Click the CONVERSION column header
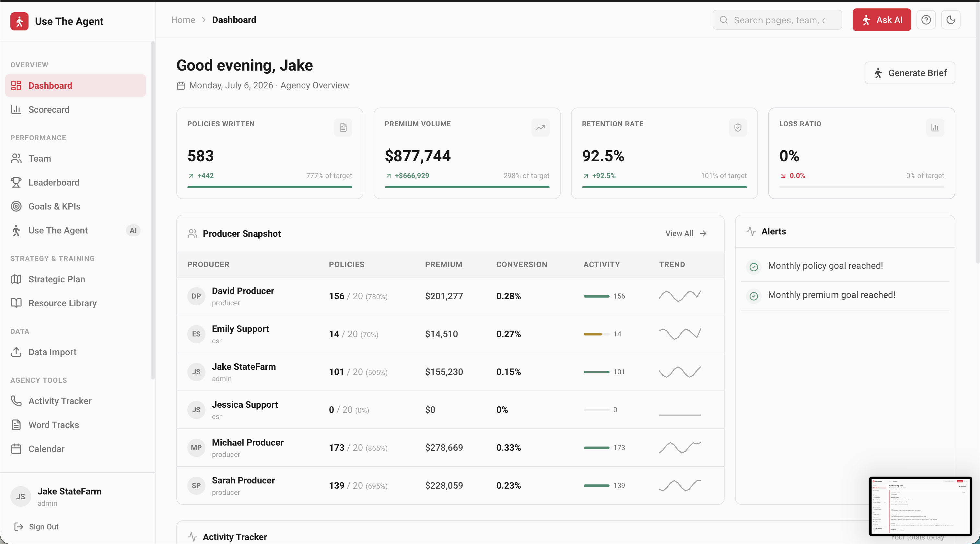The image size is (980, 544). click(x=521, y=265)
